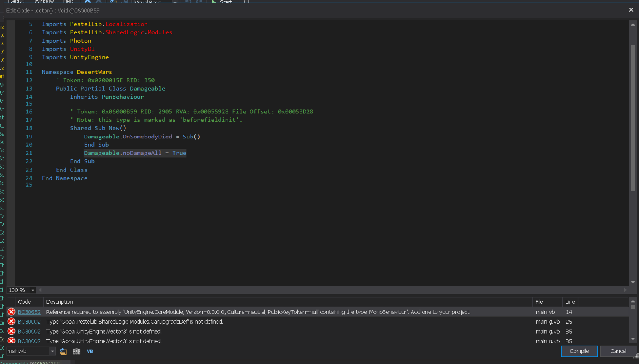Click 'Localization' in the Imports PestelLib line
The width and height of the screenshot is (639, 364).
point(127,24)
